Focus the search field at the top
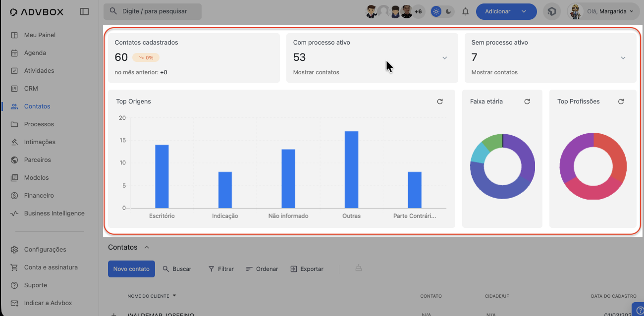 [153, 11]
